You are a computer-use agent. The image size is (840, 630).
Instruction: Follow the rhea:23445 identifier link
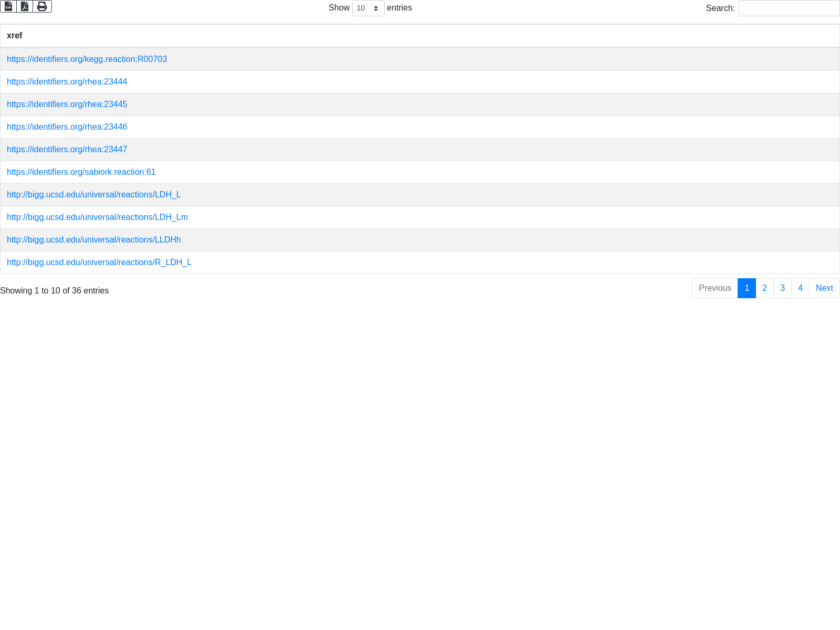(67, 104)
